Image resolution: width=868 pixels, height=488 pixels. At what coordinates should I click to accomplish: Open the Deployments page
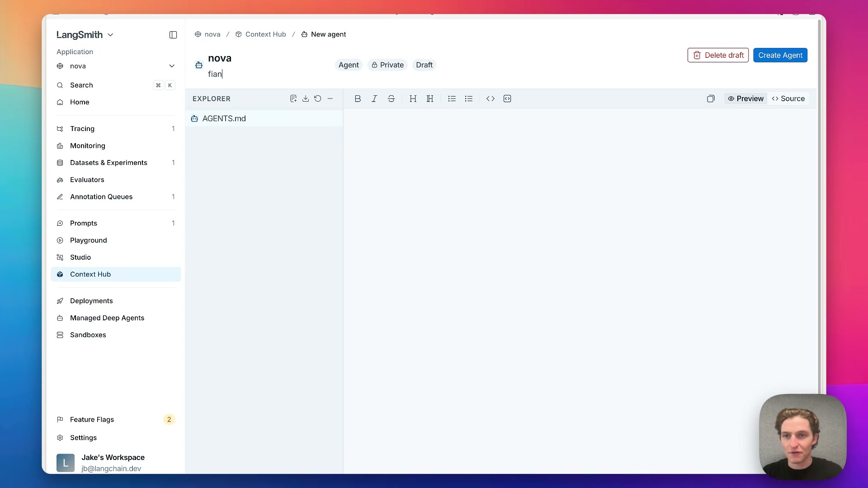point(116,301)
